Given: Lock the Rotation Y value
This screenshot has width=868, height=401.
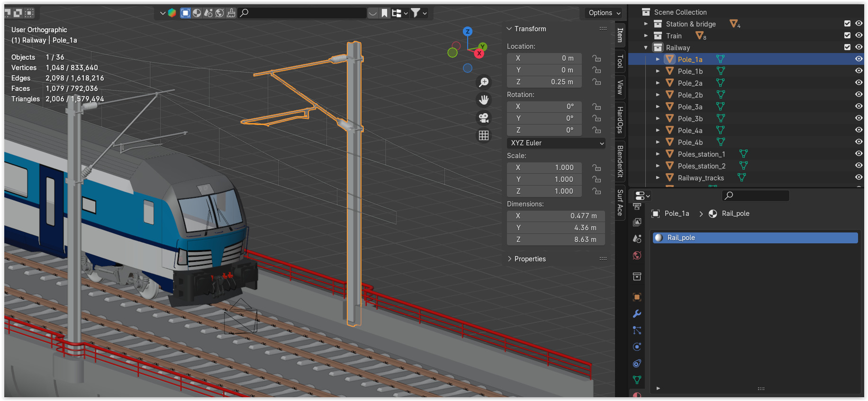Looking at the screenshot, I should 597,118.
